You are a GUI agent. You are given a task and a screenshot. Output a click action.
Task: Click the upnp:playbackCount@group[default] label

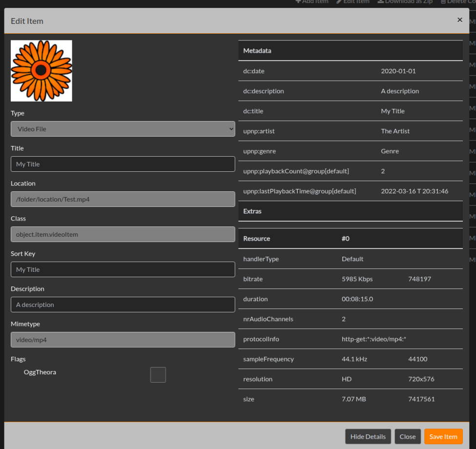click(296, 171)
